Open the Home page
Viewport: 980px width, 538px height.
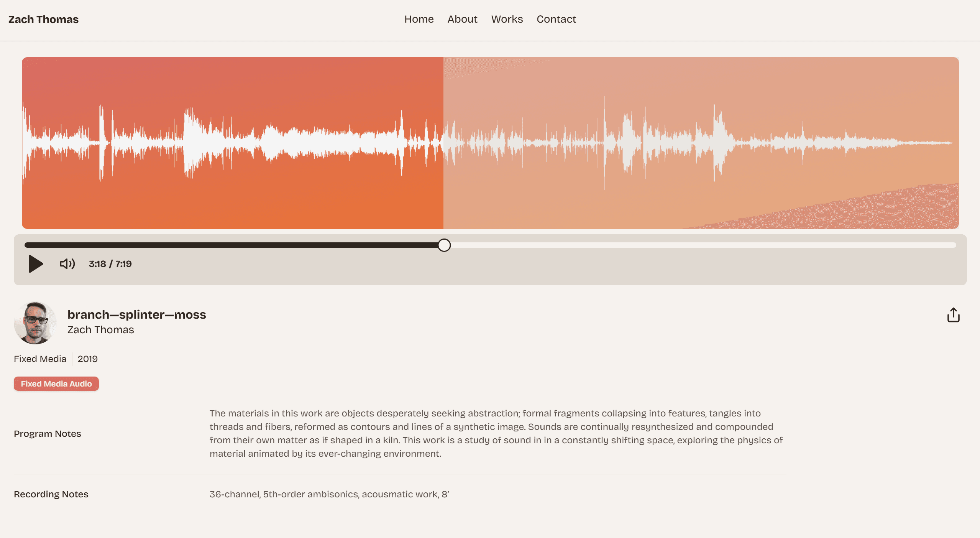[x=419, y=19]
